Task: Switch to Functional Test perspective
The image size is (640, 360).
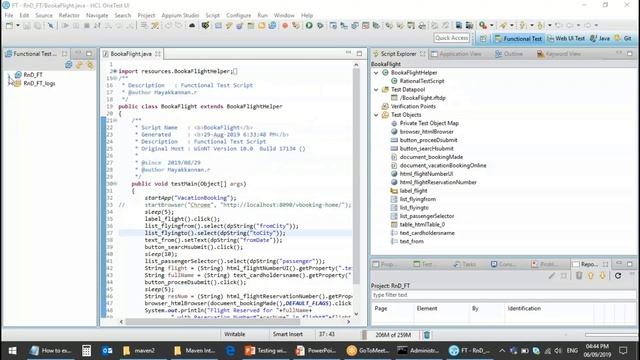Action: (x=518, y=38)
